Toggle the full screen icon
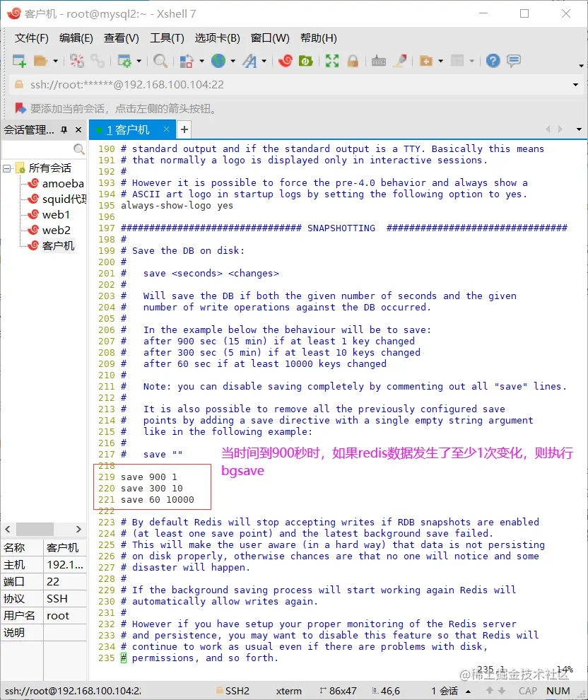The height and width of the screenshot is (700, 588). coord(332,61)
